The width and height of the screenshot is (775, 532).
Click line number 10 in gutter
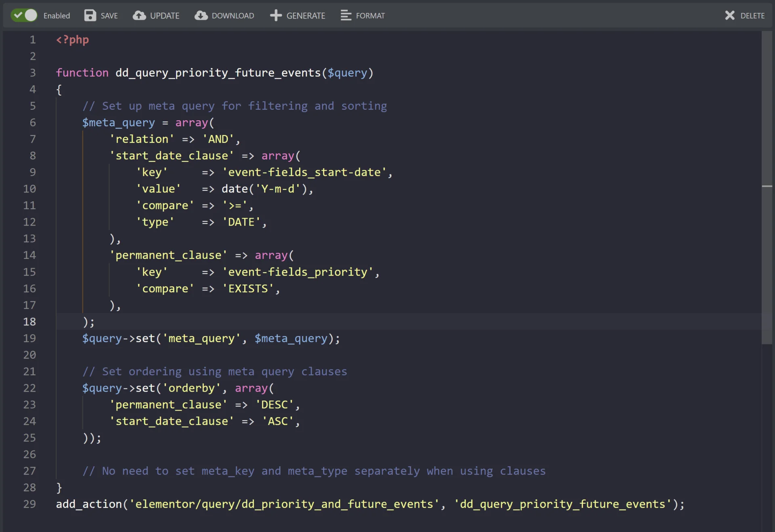29,188
